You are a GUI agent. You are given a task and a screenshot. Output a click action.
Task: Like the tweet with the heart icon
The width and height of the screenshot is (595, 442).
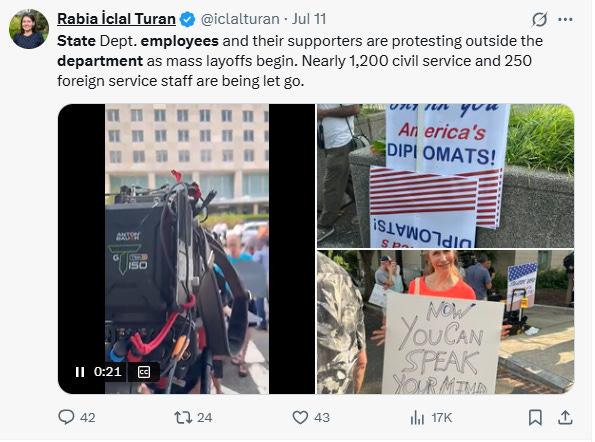(300, 417)
